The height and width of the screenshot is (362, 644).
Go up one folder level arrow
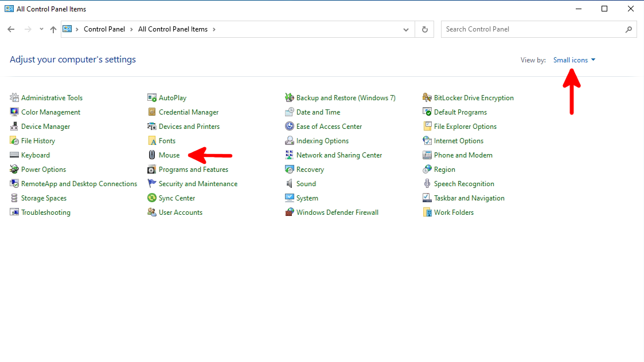tap(53, 29)
